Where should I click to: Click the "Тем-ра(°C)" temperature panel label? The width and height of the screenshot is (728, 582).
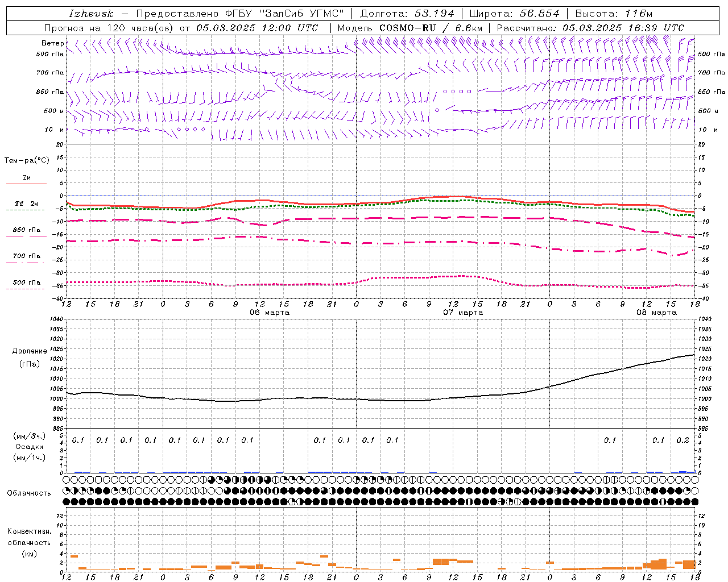click(x=27, y=161)
